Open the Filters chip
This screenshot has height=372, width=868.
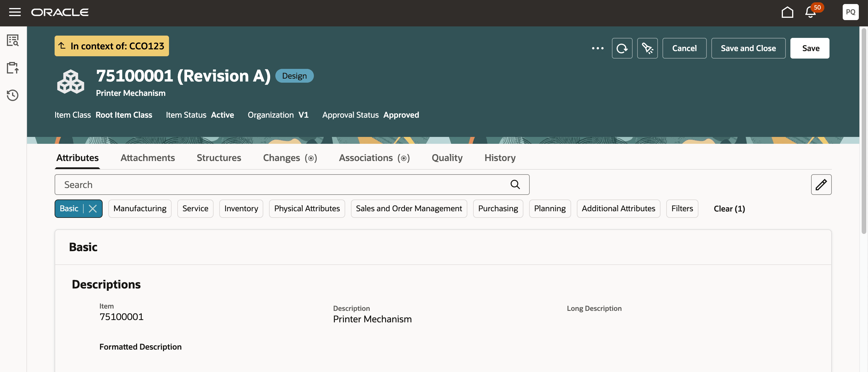682,209
